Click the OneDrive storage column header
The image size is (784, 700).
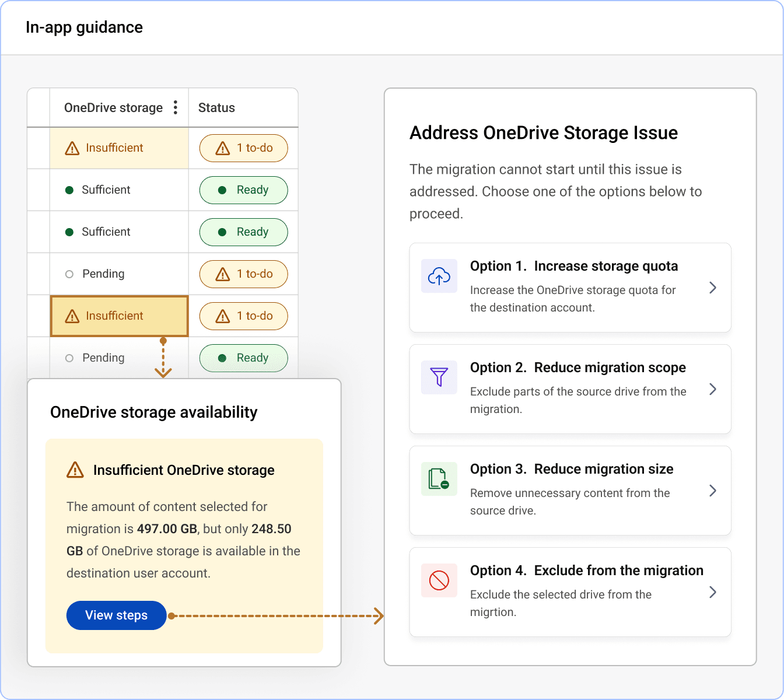coord(119,107)
